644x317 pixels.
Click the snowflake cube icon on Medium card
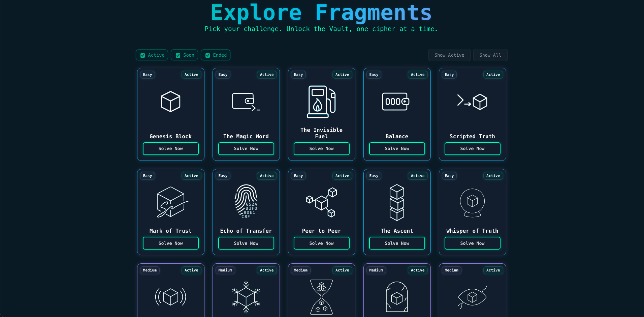pyautogui.click(x=246, y=297)
